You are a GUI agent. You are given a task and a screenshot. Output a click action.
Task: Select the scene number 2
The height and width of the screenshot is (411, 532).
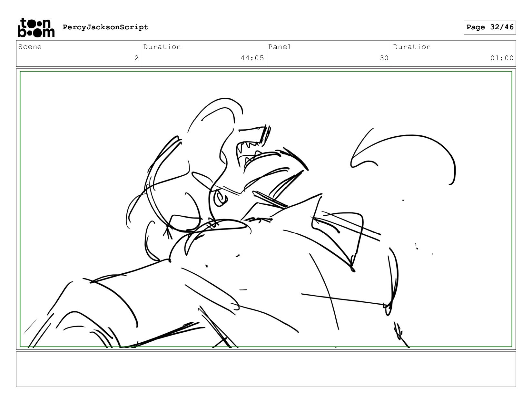136,58
